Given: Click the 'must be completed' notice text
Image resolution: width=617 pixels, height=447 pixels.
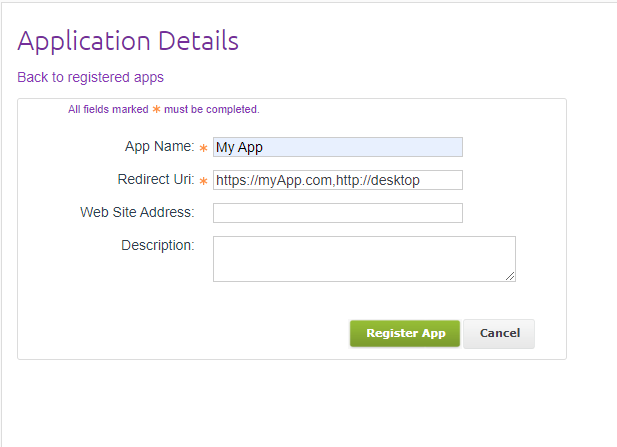Looking at the screenshot, I should tap(211, 109).
